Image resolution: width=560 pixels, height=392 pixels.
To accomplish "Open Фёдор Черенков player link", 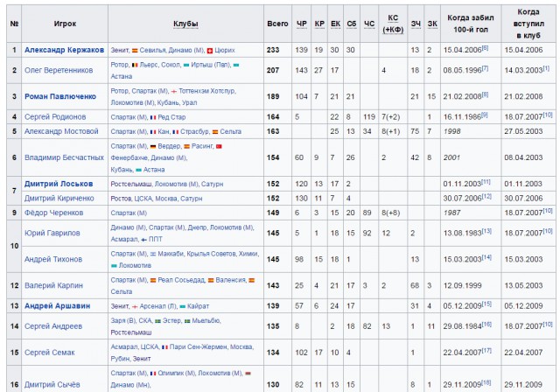I will (54, 213).
